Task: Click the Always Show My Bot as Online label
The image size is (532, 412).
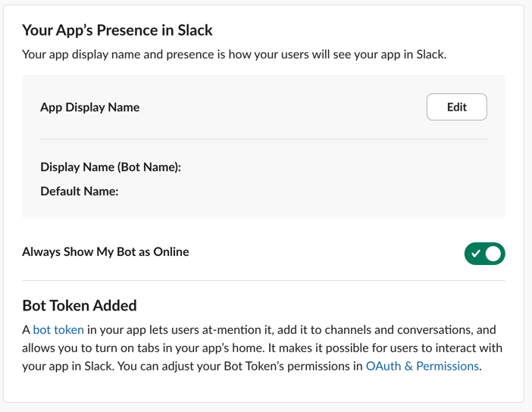Action: pos(105,251)
